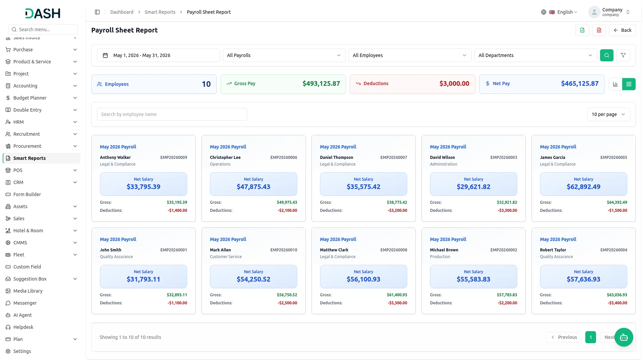Open the 10 per page dropdown

pos(608,114)
